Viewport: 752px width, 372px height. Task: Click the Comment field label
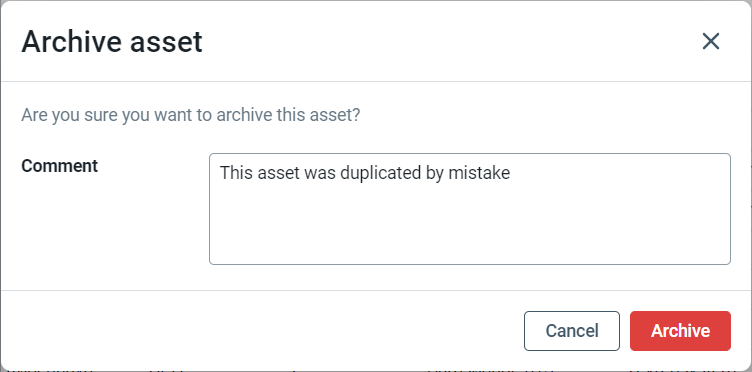(59, 166)
